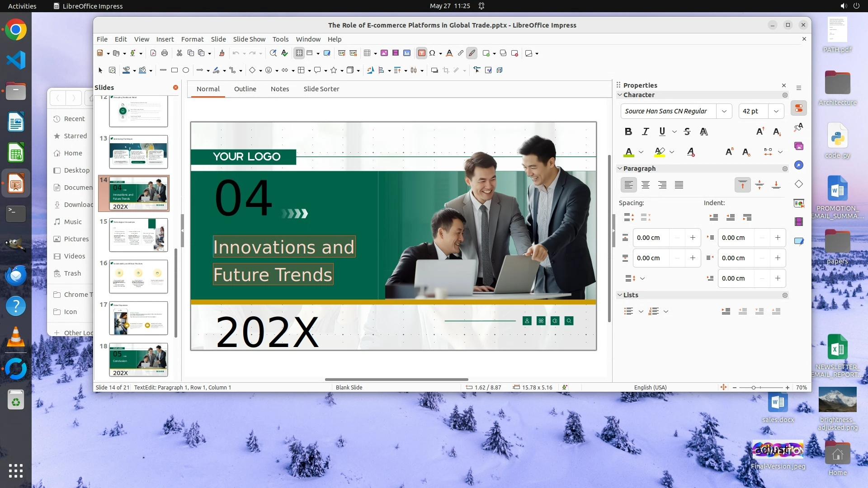
Task: Select the Rectangle shape tool
Action: pos(175,70)
